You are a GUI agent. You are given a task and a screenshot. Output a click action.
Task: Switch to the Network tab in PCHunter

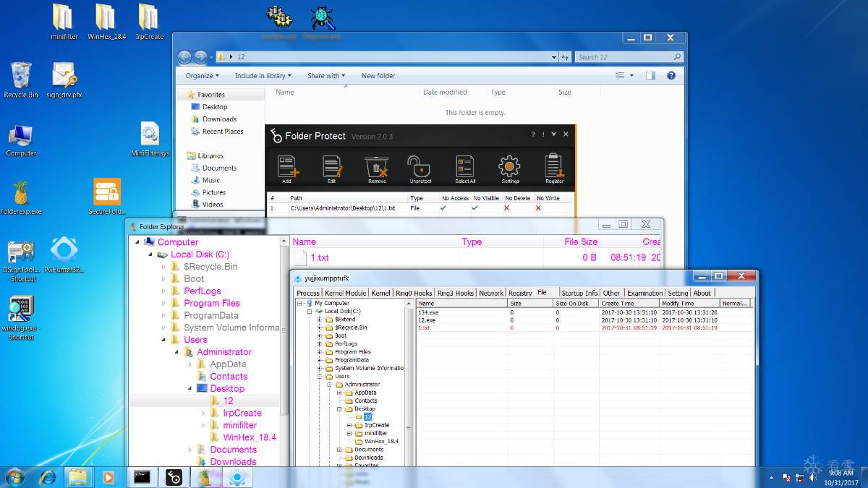[491, 293]
